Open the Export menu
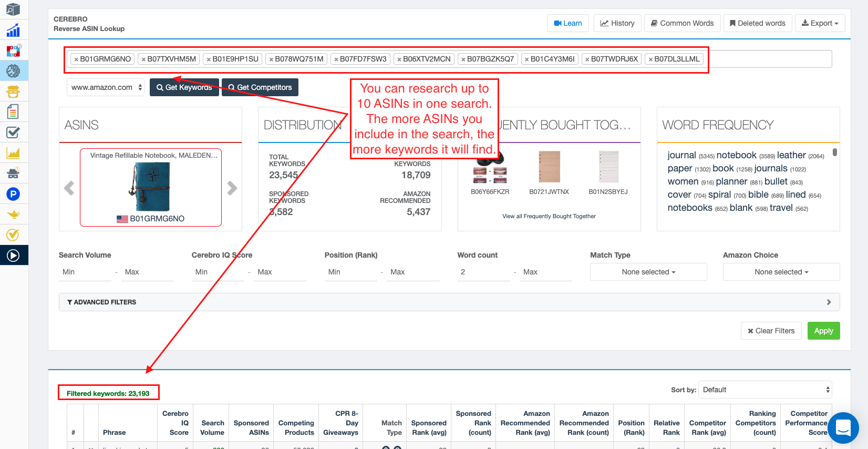Screen dimensions: 868x449 pos(820,23)
